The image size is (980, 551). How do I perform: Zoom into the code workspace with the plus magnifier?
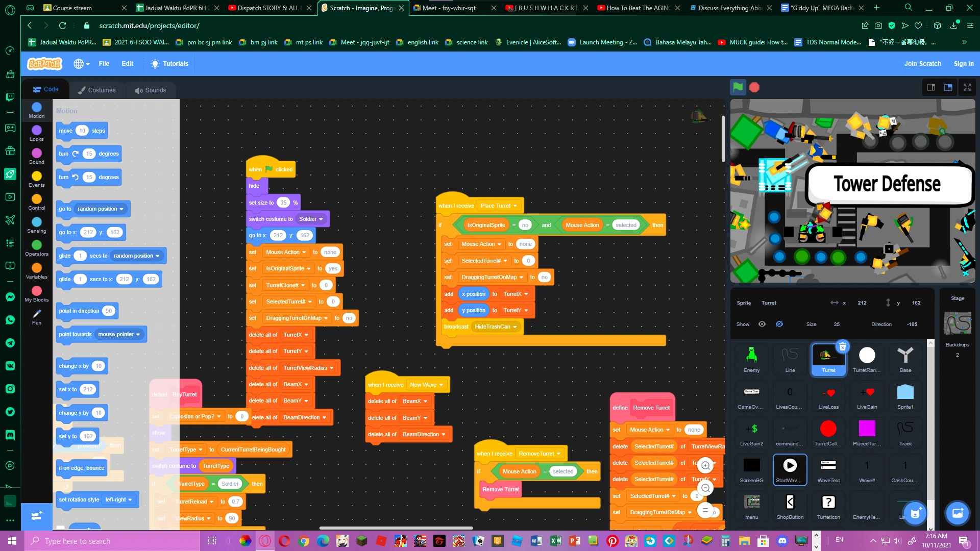[705, 465]
